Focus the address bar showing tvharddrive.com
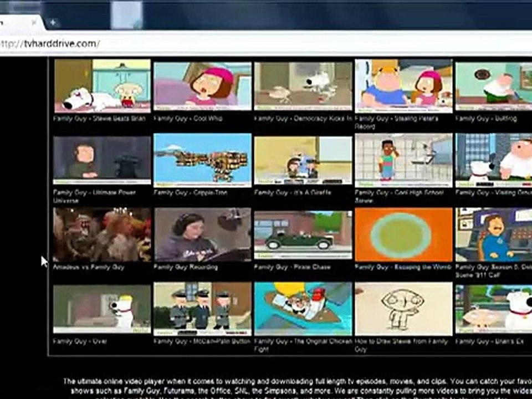532x399 pixels. [x=265, y=44]
